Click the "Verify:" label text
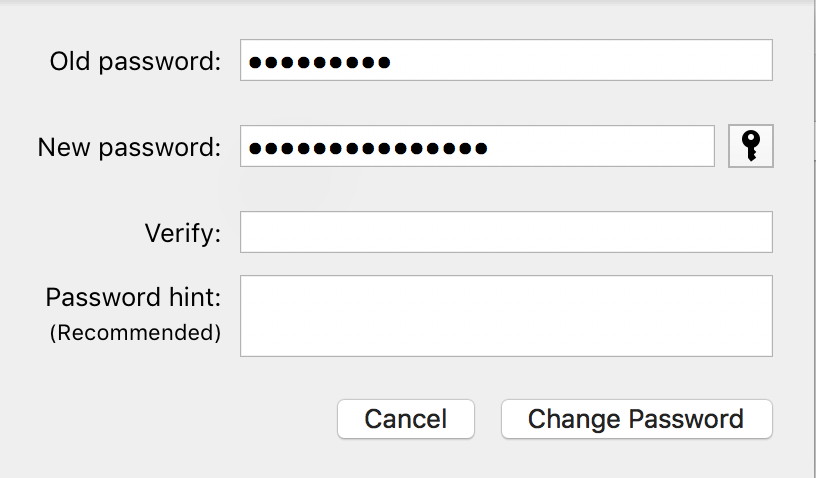This screenshot has width=816, height=478. (x=183, y=234)
